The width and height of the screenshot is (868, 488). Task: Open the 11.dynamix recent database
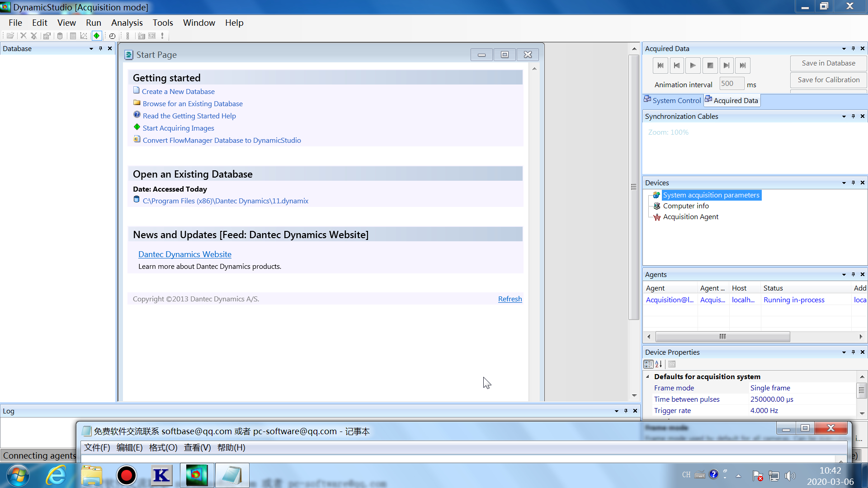tap(226, 201)
